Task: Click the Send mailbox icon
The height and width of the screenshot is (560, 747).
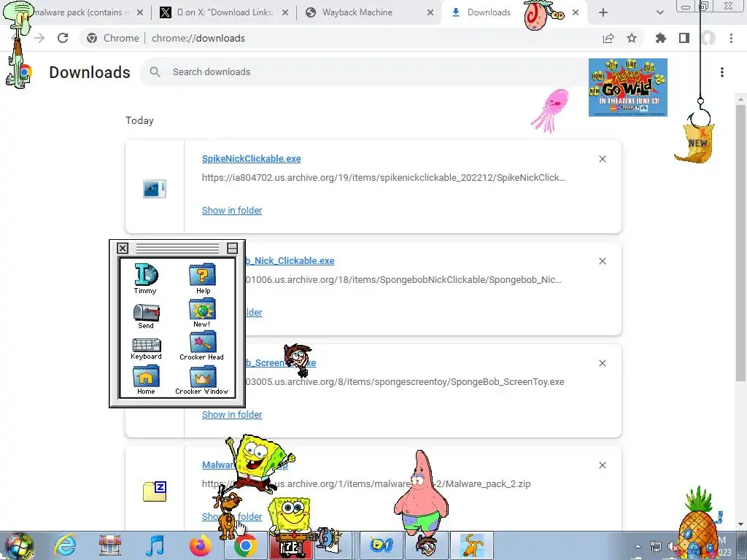Action: pos(146,316)
